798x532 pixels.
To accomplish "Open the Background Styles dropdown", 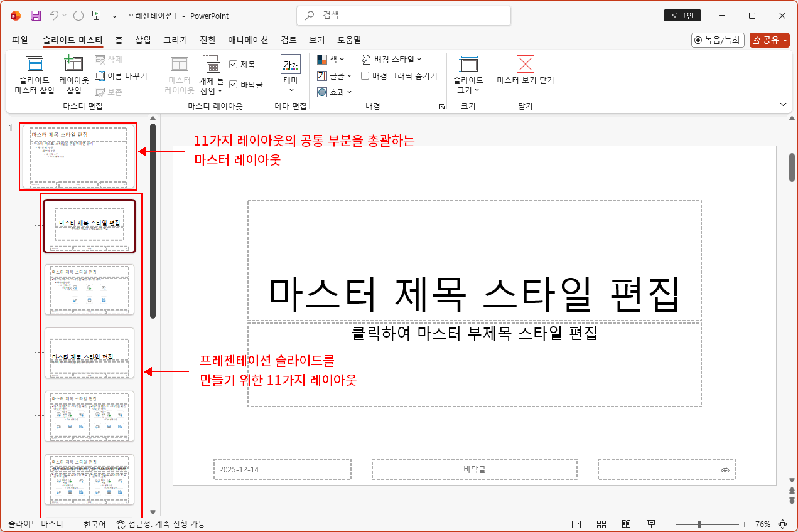I will coord(391,59).
